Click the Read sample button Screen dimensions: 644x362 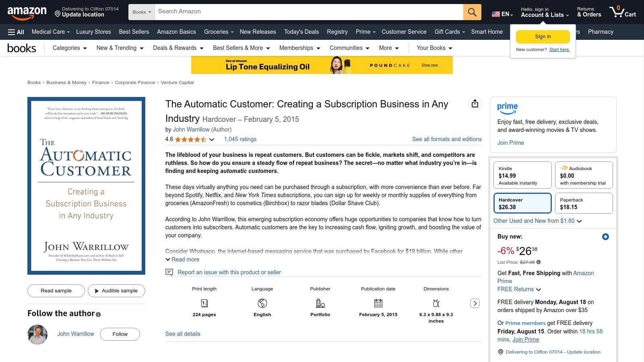click(x=56, y=291)
